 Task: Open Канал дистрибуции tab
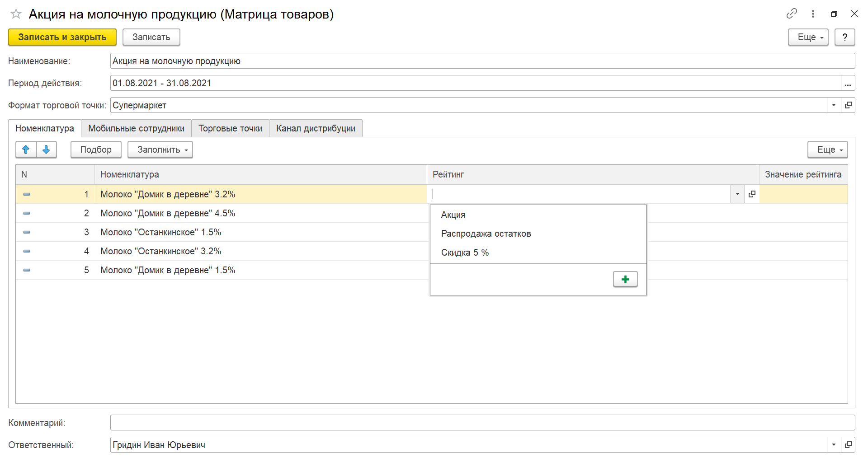[316, 128]
